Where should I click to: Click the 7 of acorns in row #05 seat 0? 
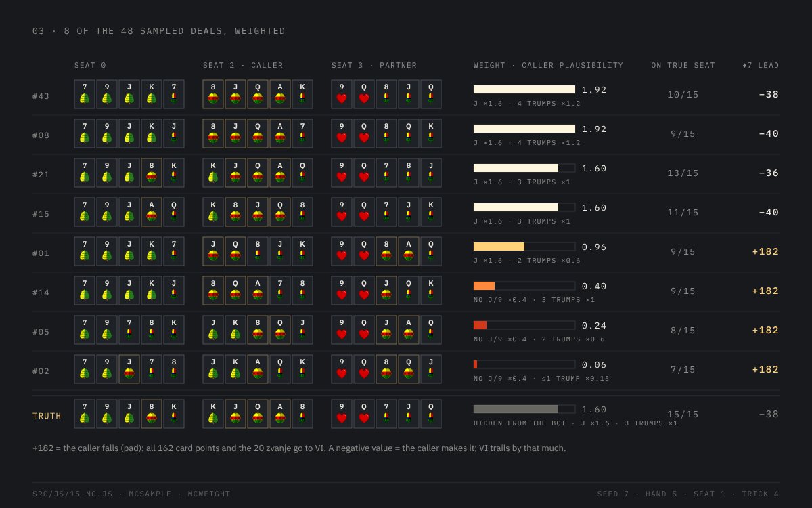click(129, 330)
